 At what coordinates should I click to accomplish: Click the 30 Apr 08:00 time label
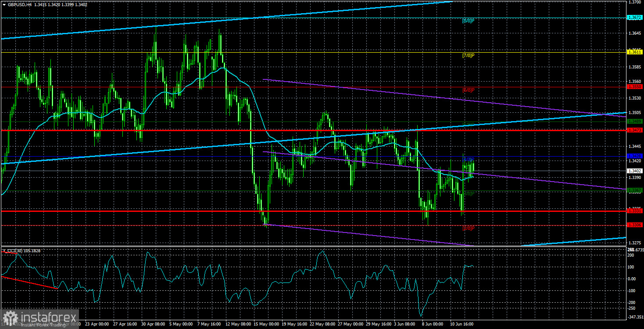point(152,325)
